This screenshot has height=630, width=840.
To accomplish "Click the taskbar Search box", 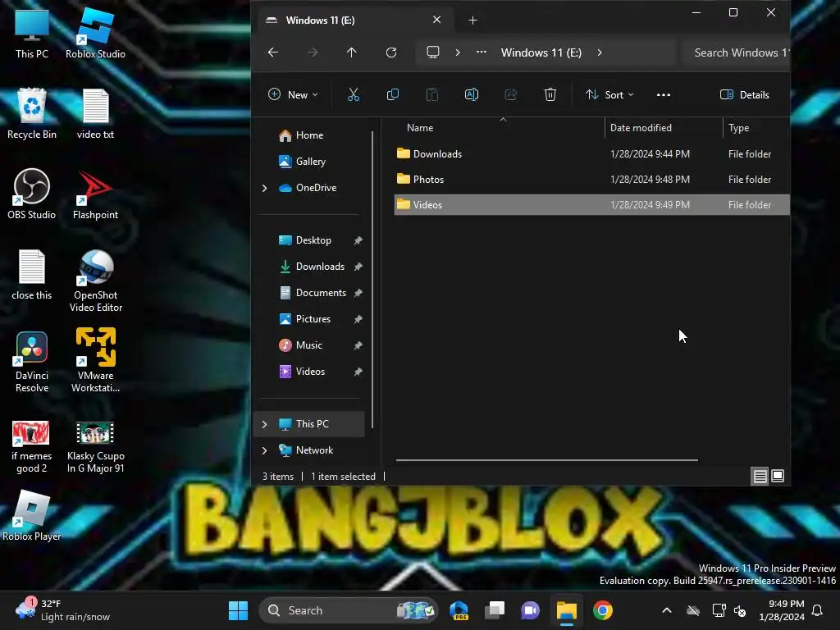I will point(348,610).
